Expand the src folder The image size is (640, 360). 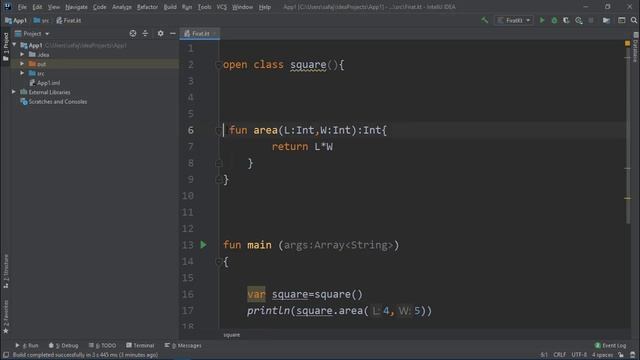[x=22, y=73]
